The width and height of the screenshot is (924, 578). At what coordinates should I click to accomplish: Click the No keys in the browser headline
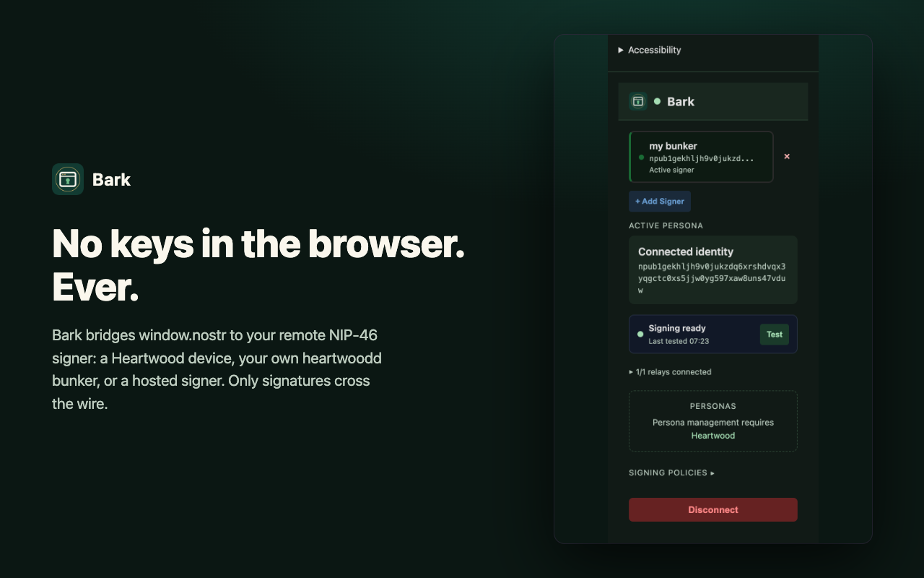258,266
